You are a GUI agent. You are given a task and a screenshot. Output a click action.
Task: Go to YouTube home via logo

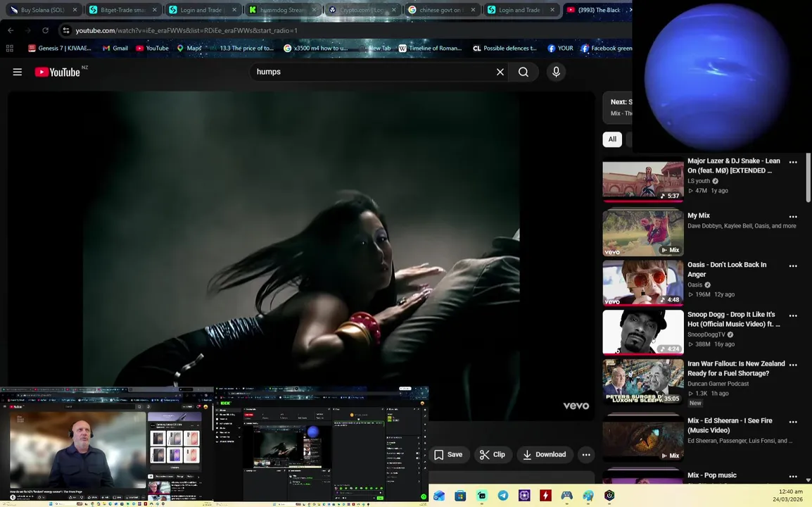click(58, 72)
